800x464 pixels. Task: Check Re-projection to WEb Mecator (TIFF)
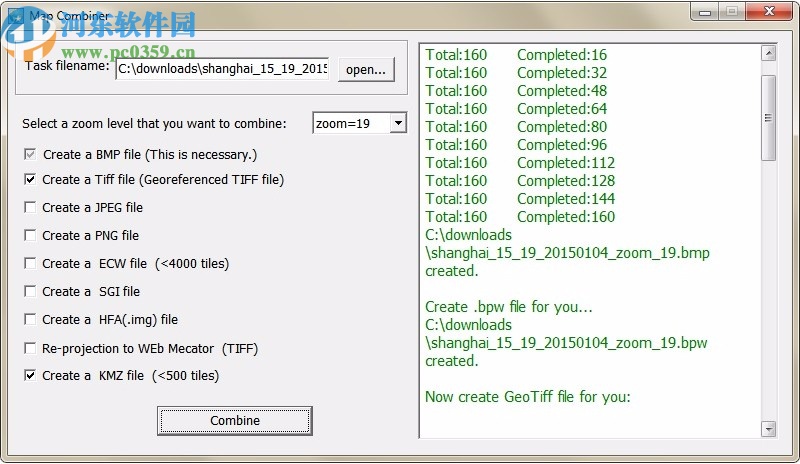click(30, 348)
